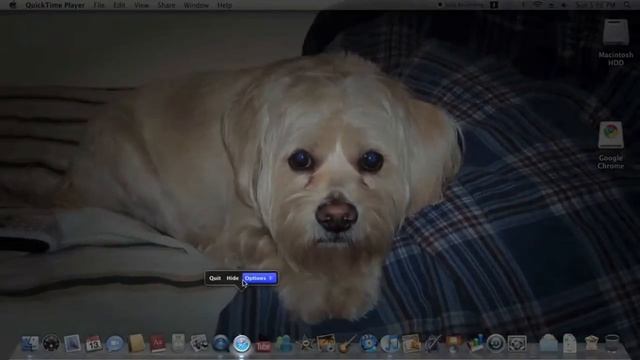640x360 pixels.
Task: Open GarageBand guitar icon in Dock
Action: click(347, 343)
